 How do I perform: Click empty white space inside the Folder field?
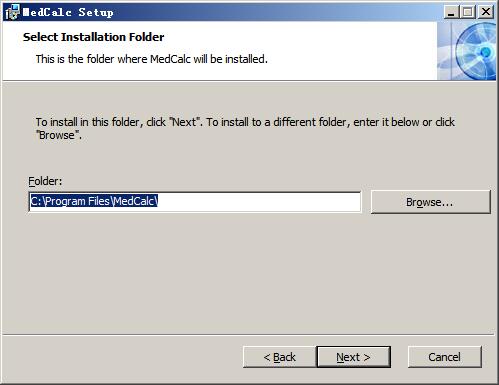[x=260, y=202]
